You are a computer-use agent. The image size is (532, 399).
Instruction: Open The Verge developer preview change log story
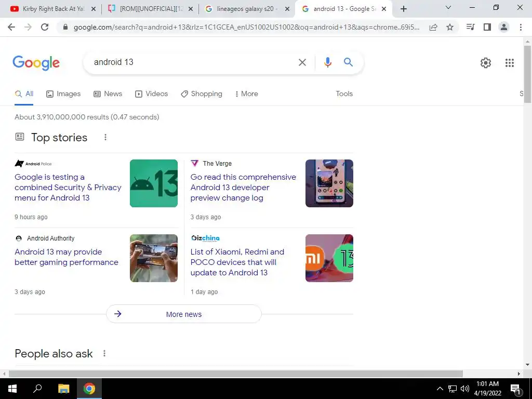[x=243, y=187]
